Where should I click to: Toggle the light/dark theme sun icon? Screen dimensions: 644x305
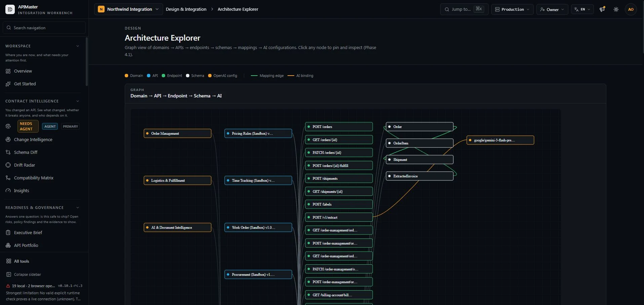point(616,9)
